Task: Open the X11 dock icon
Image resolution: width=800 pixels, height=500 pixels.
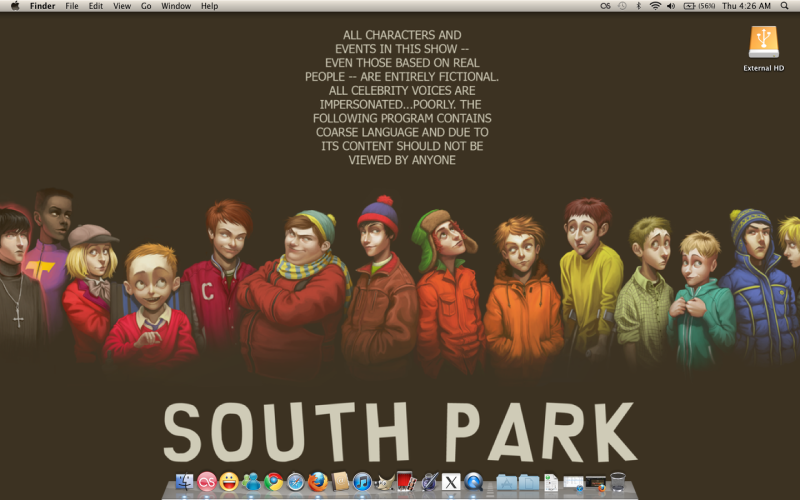Action: pos(451,482)
